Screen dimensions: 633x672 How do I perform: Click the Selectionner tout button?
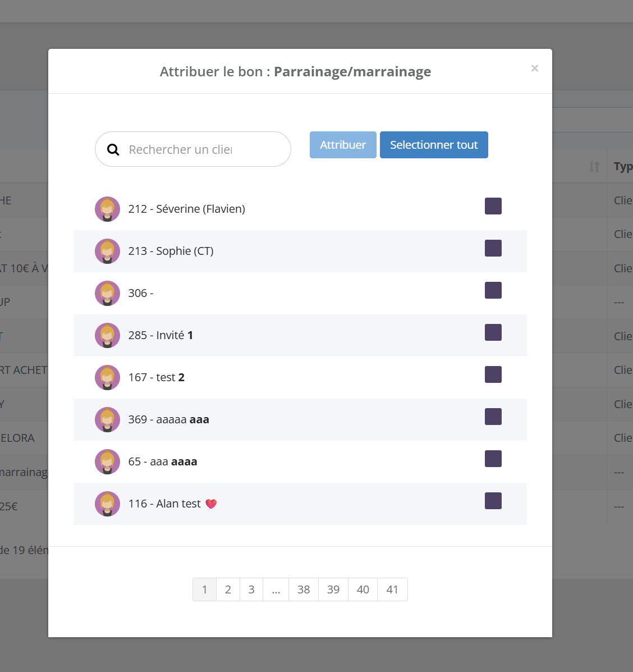click(x=434, y=145)
